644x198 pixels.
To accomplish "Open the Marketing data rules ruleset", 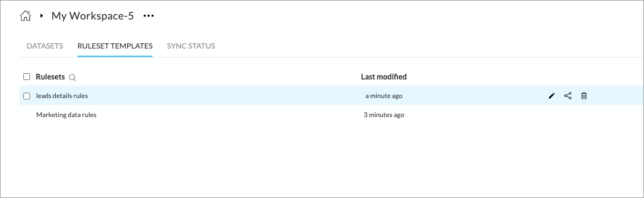I will [66, 115].
